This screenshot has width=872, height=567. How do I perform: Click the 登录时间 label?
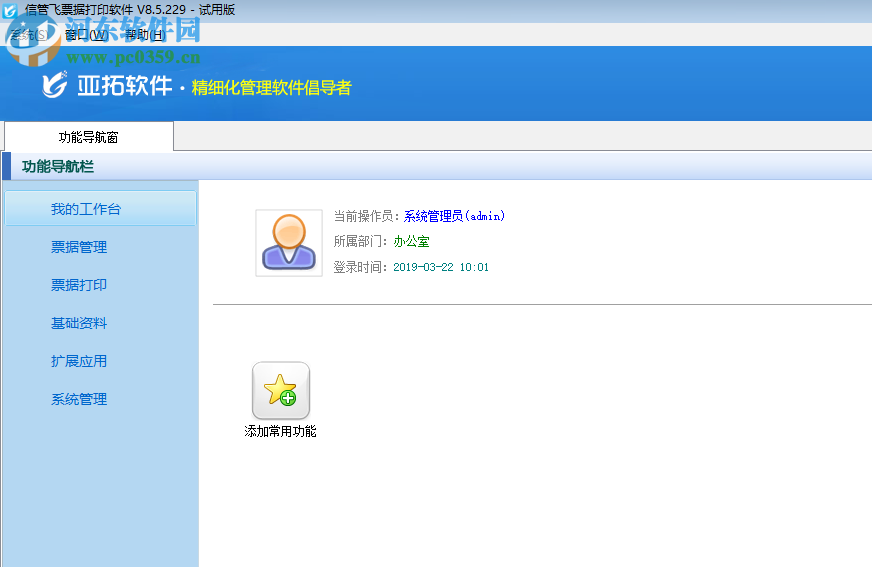click(x=359, y=267)
